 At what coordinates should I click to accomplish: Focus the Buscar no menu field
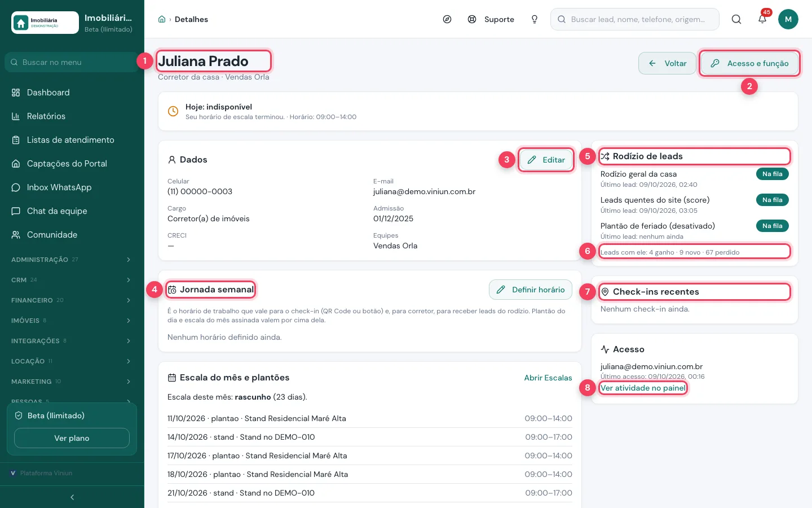click(x=72, y=62)
